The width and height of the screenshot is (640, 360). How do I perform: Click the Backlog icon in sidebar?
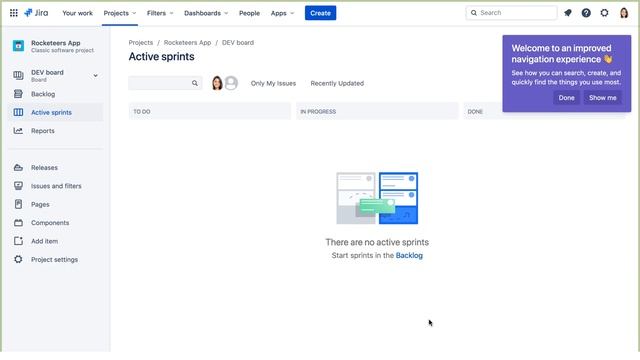18,94
